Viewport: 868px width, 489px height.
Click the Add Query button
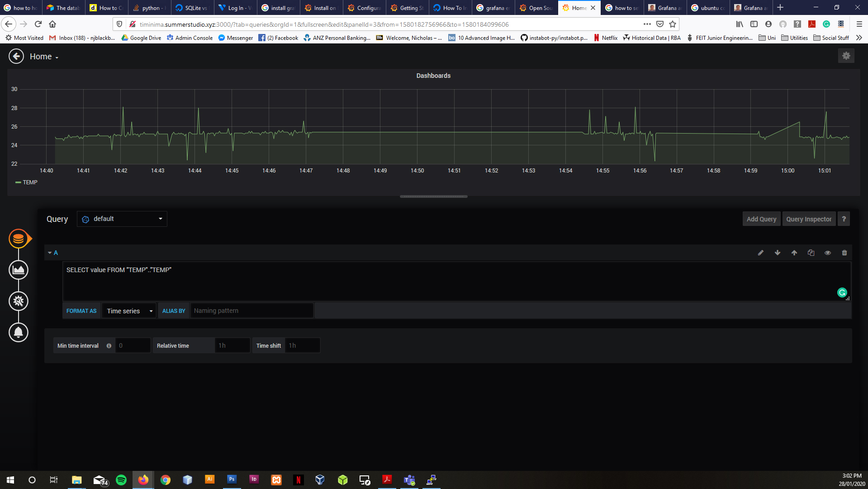[x=761, y=219]
